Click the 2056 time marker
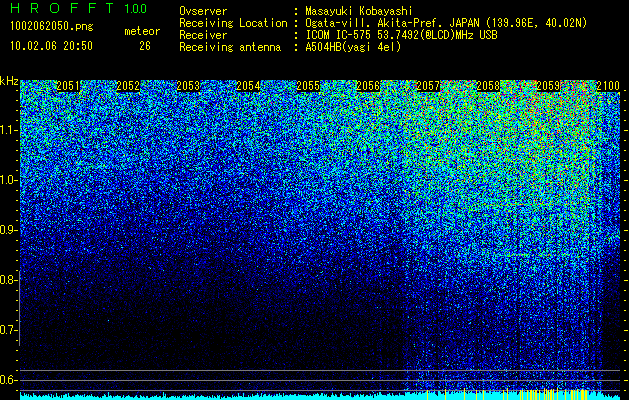Image resolution: width=629 pixels, height=400 pixels. [368, 86]
